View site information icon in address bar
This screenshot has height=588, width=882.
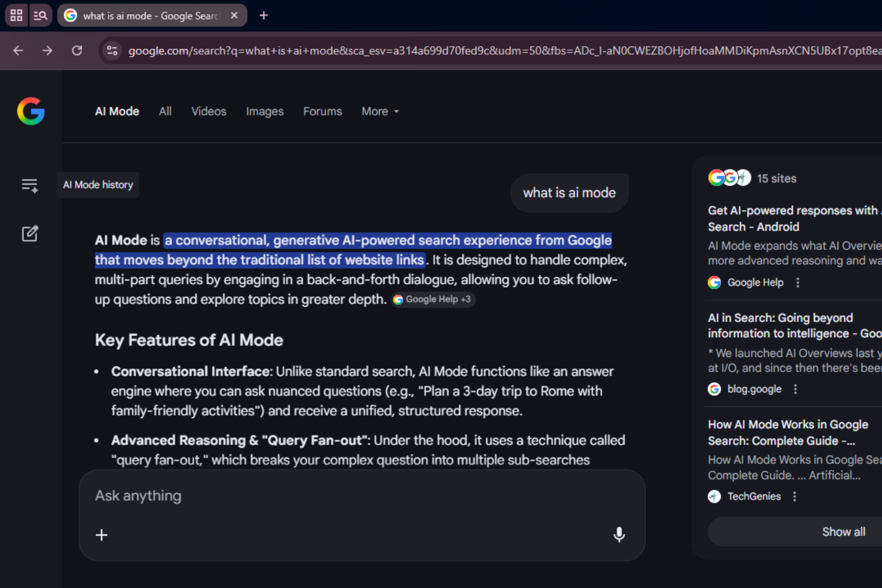[x=112, y=51]
